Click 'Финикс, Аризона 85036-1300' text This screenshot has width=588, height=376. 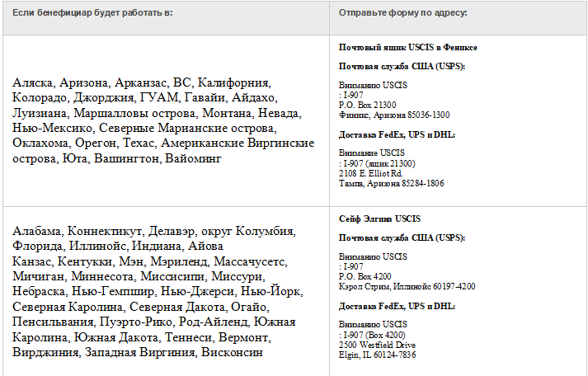click(394, 115)
